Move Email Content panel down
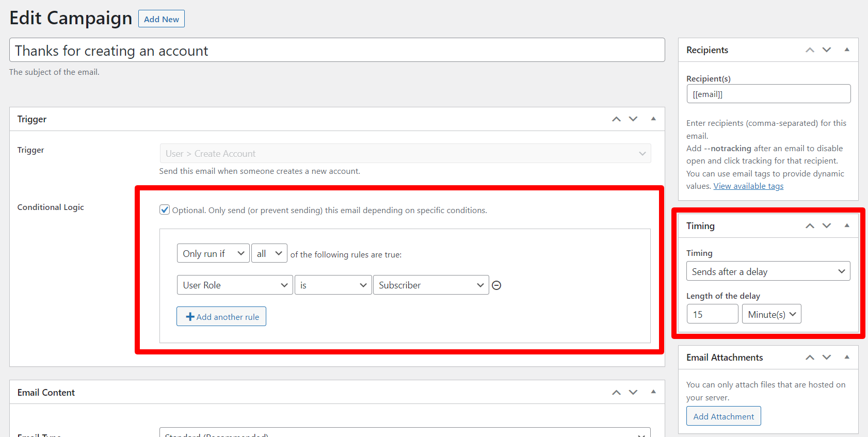Viewport: 868px width, 437px height. [x=633, y=393]
